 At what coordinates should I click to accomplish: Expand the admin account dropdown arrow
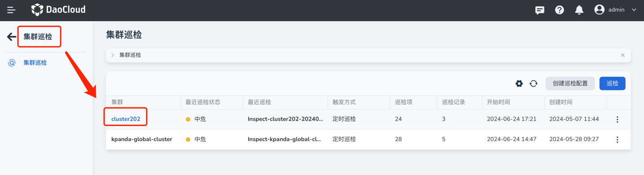click(x=634, y=10)
